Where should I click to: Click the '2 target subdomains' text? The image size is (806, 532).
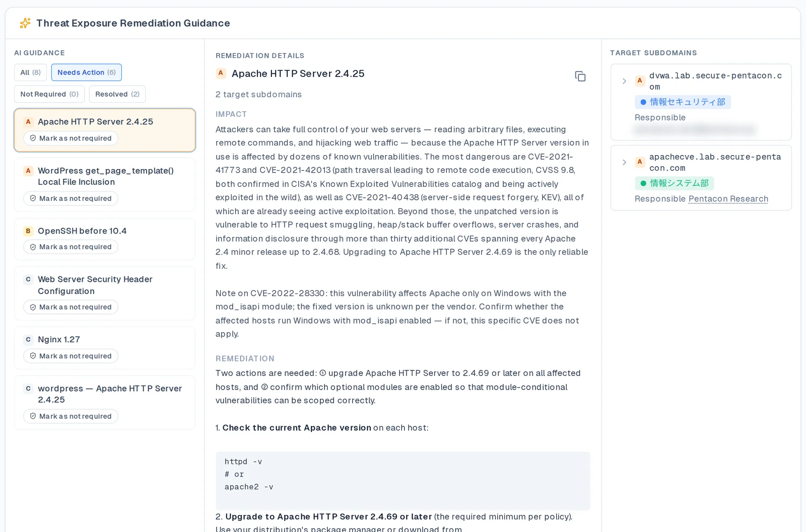coord(259,95)
